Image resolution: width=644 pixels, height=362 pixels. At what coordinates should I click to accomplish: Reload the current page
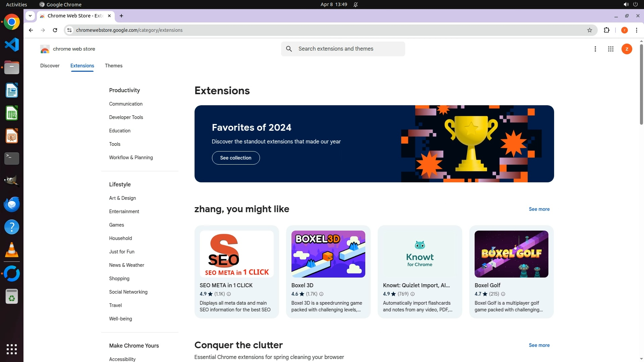point(55,30)
